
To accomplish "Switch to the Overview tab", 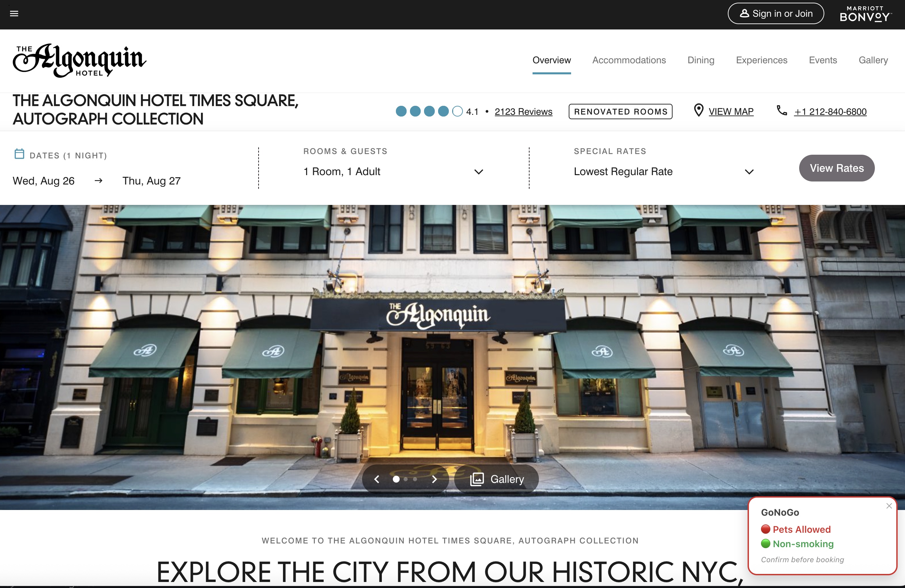I will [551, 60].
